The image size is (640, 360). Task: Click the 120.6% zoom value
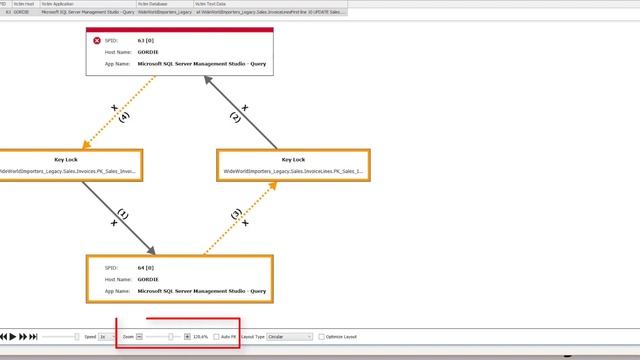tap(200, 337)
